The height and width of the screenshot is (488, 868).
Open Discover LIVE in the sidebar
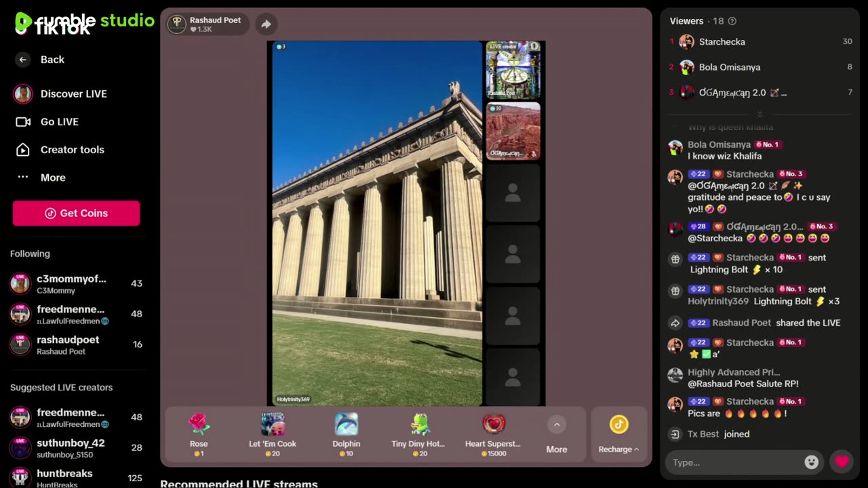[x=73, y=94]
